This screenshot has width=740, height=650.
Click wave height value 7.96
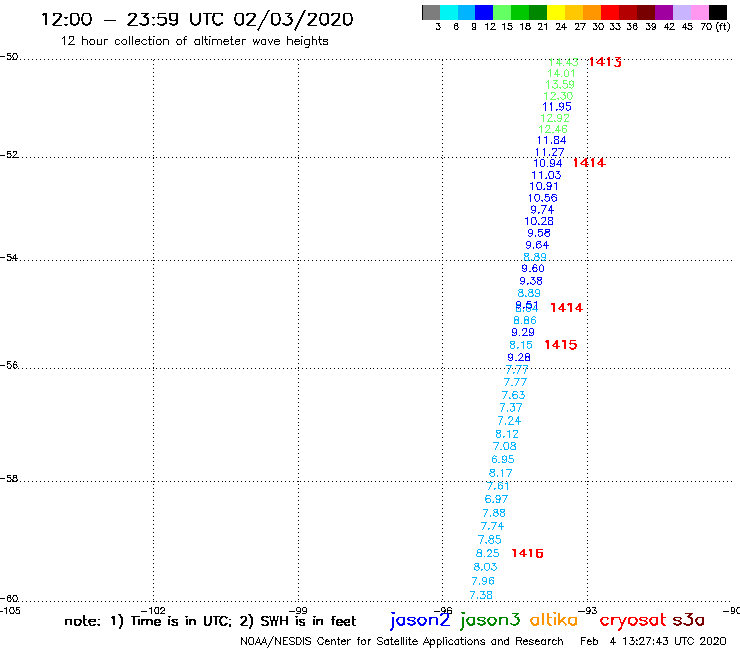point(483,581)
